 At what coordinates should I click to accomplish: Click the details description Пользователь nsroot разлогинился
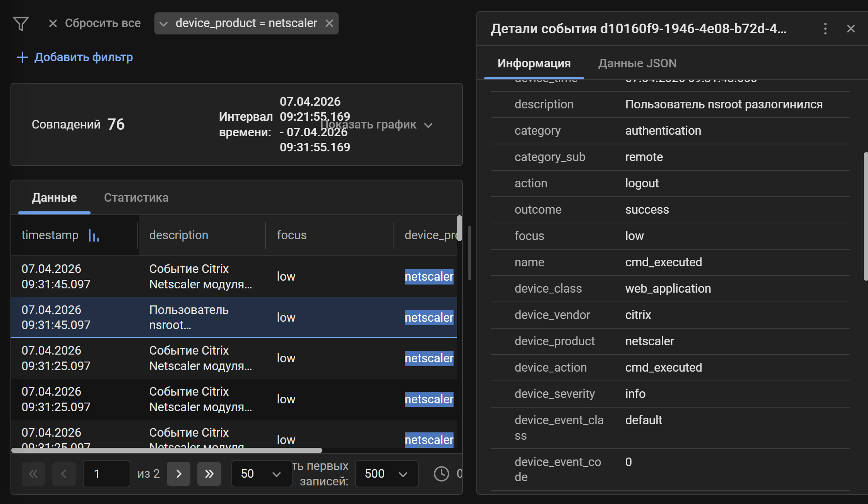click(x=724, y=105)
